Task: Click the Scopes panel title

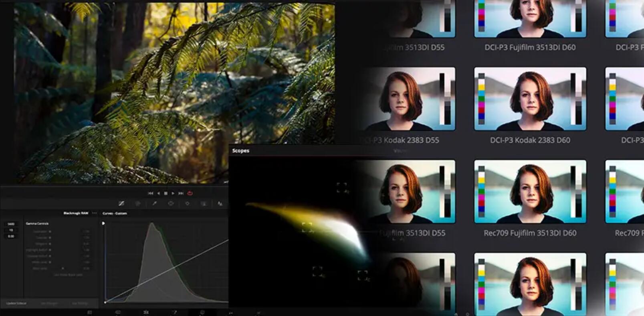Action: (240, 151)
